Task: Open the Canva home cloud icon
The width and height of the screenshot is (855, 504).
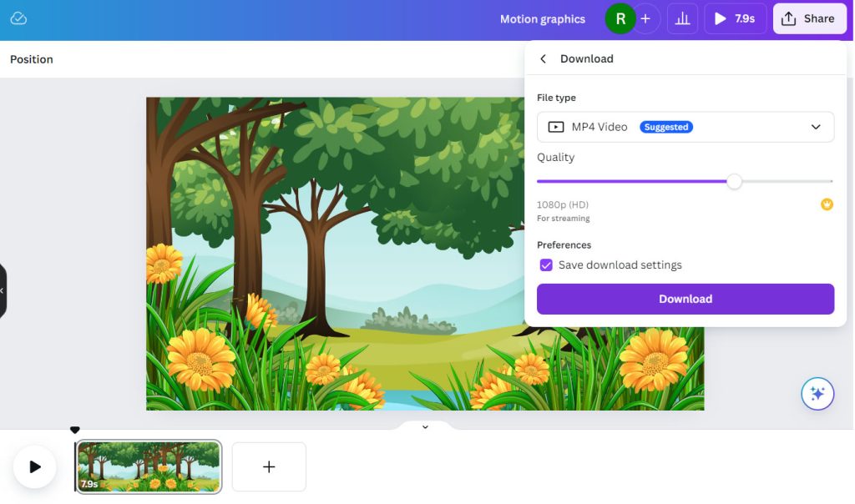Action: coord(18,18)
